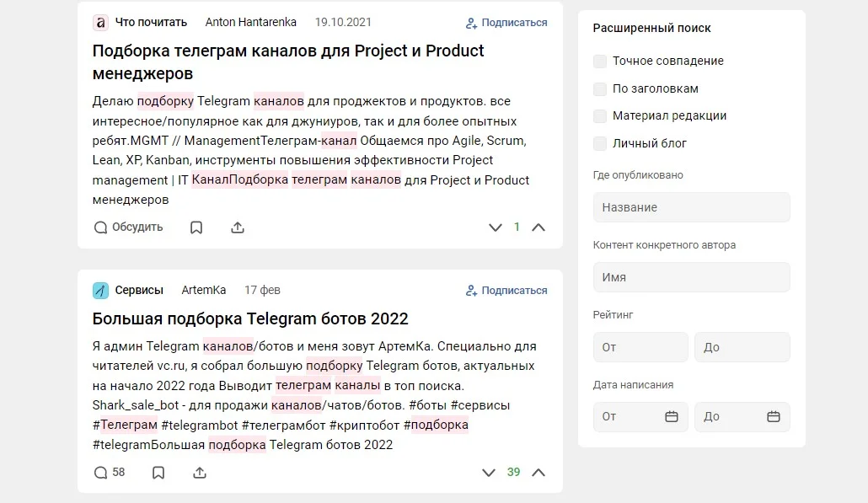Downvote the Telegram bots 2022 post
This screenshot has height=503, width=868.
coord(488,473)
